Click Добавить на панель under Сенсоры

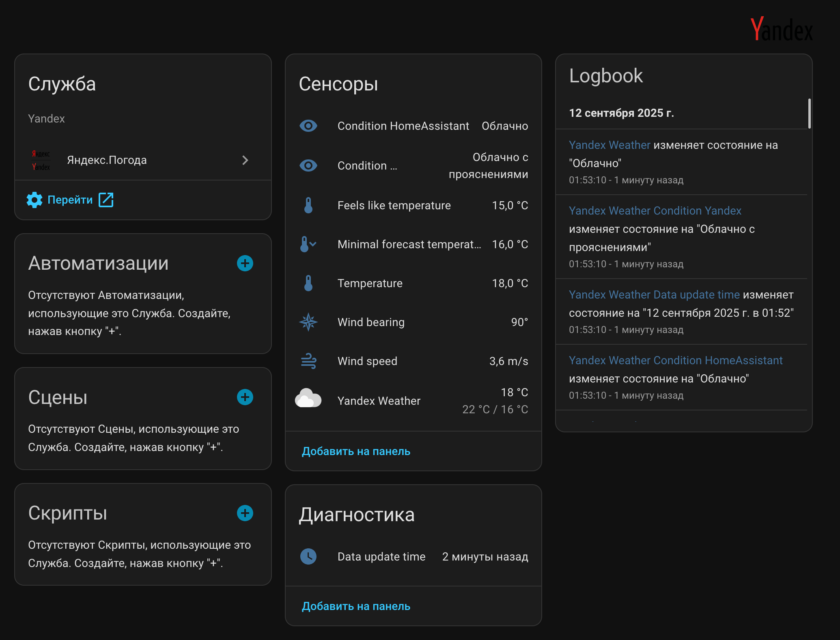356,451
